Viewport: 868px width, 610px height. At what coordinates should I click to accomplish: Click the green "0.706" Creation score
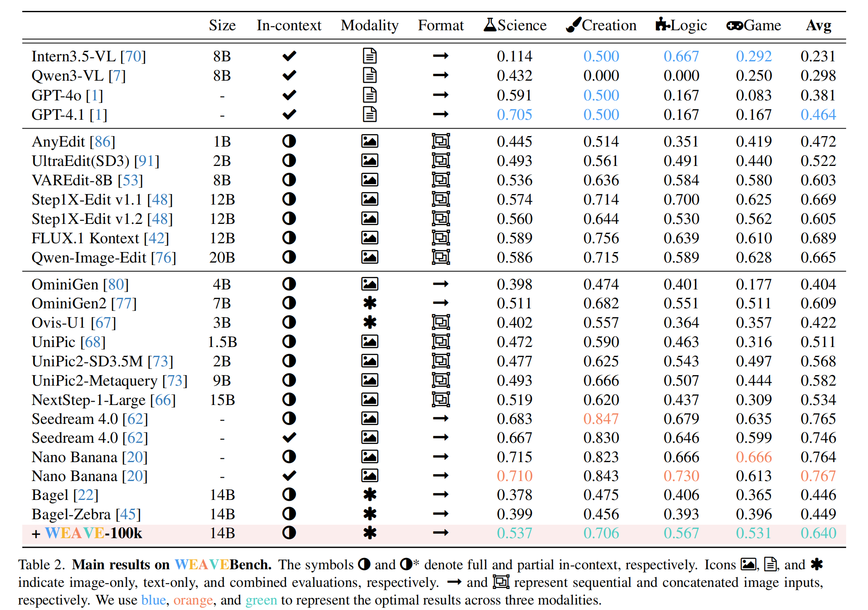(x=601, y=533)
